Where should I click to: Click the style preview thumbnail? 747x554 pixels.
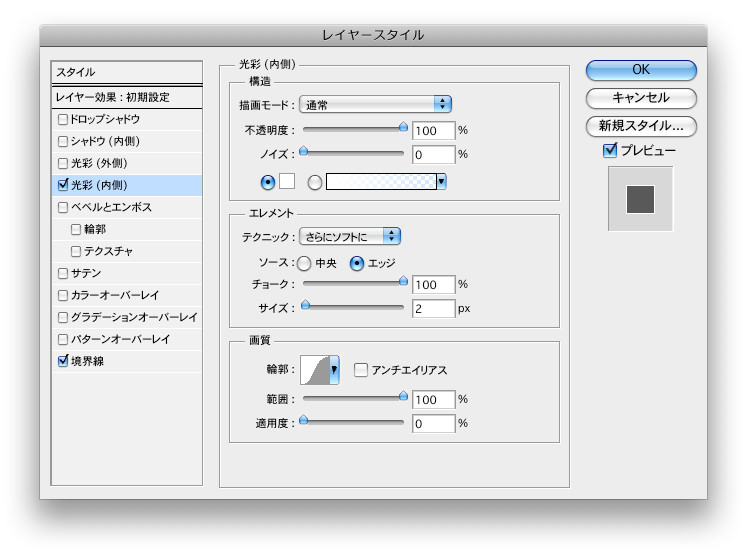[640, 199]
